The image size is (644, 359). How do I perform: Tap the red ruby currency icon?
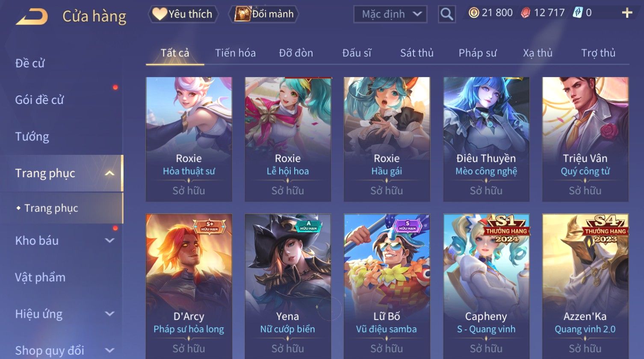526,13
